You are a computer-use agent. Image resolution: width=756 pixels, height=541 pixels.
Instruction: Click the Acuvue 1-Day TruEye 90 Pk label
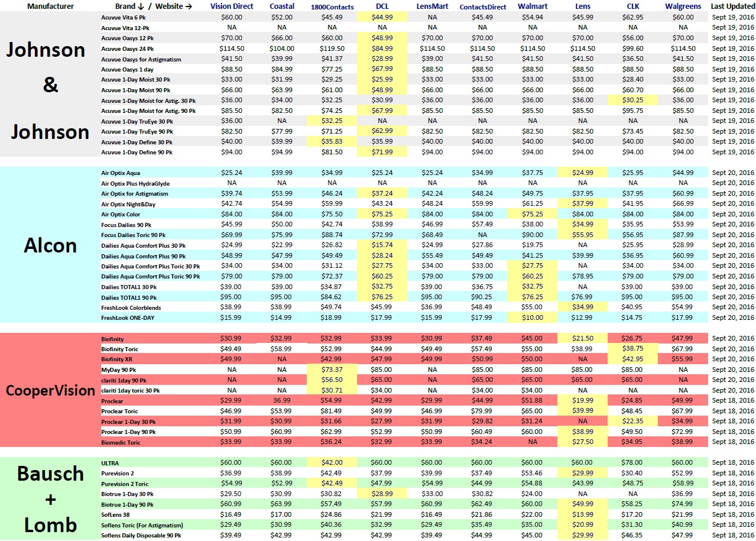137,131
